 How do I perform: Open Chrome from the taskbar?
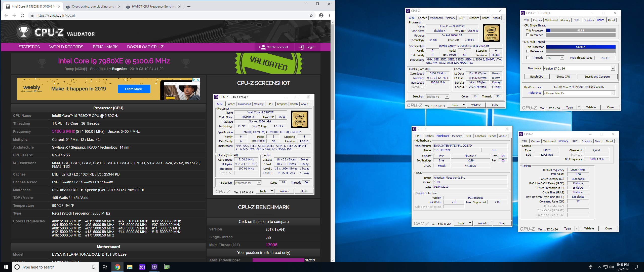(x=117, y=267)
